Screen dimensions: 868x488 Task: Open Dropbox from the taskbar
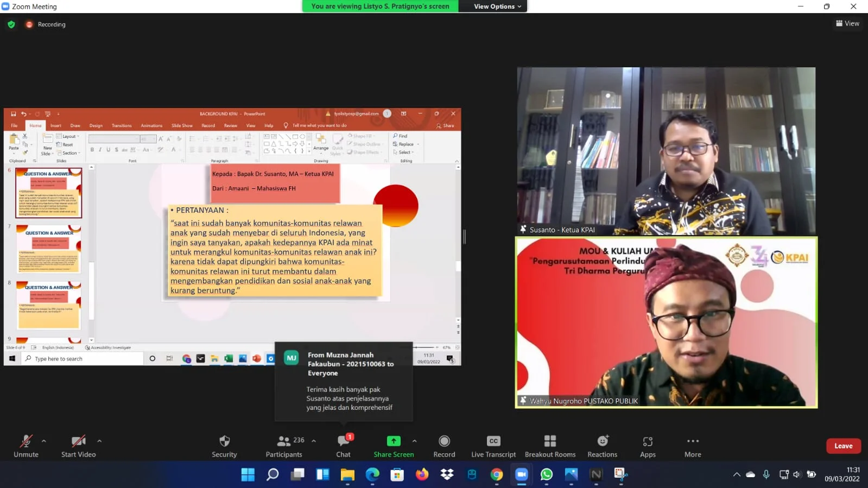tap(447, 474)
